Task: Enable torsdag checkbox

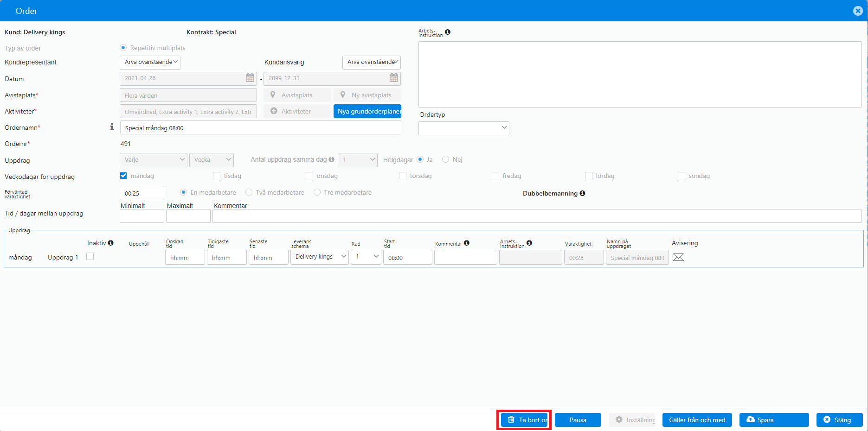Action: coord(403,176)
